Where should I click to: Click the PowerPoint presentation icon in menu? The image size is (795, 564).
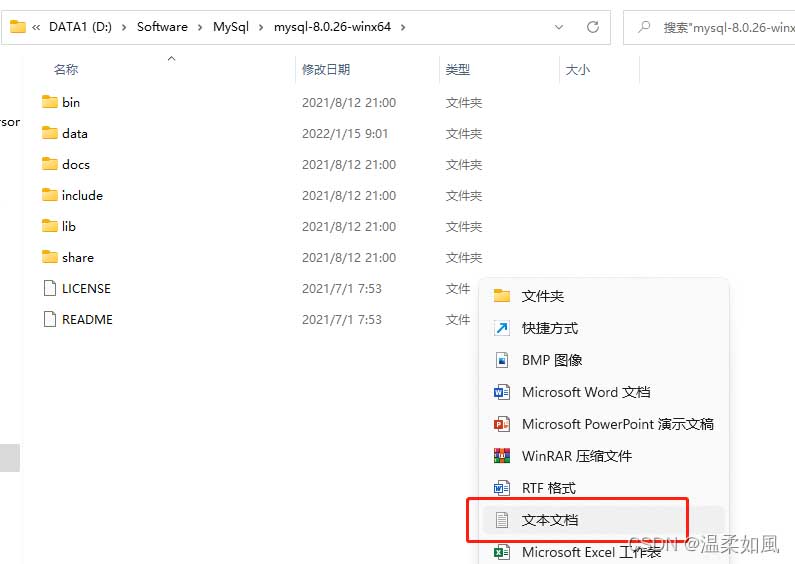point(502,424)
